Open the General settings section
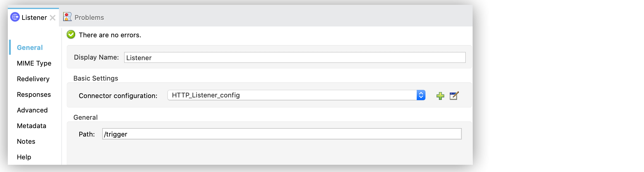 pyautogui.click(x=30, y=48)
